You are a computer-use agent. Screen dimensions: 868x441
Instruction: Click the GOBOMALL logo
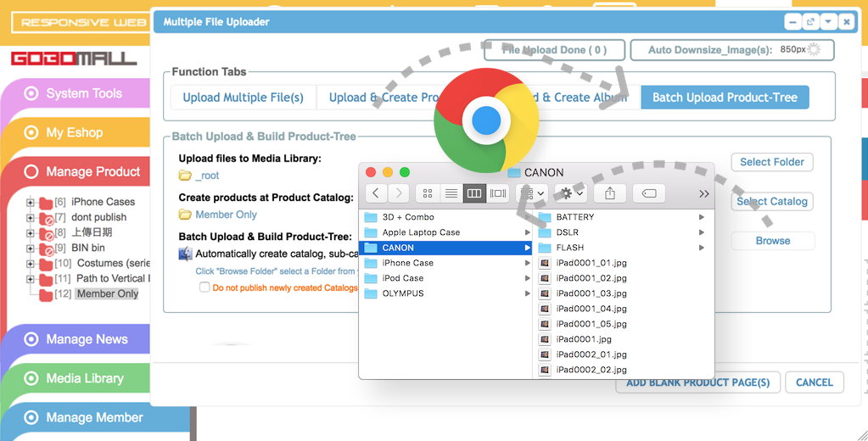tap(74, 59)
